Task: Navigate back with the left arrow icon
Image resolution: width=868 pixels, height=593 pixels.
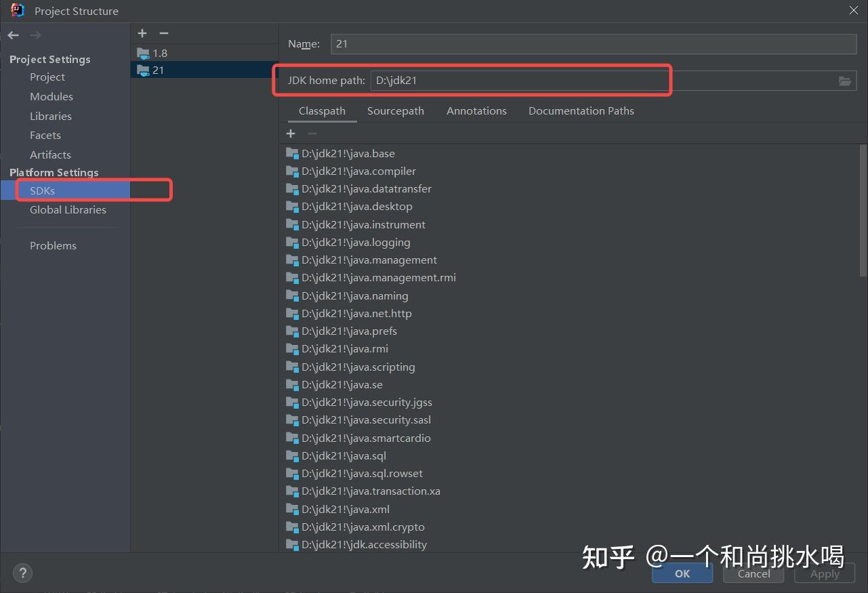Action: point(12,35)
